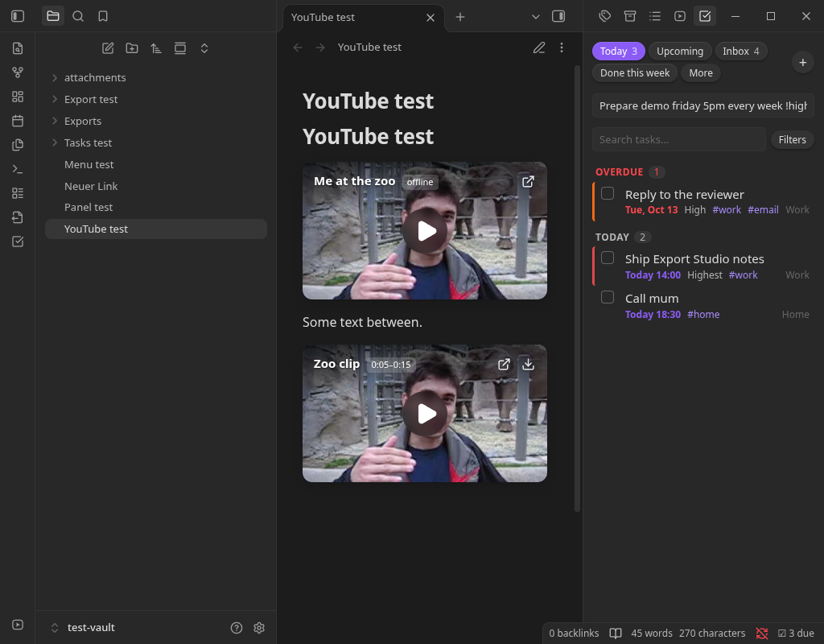
Task: Expand the attachments folder
Action: [x=55, y=78]
